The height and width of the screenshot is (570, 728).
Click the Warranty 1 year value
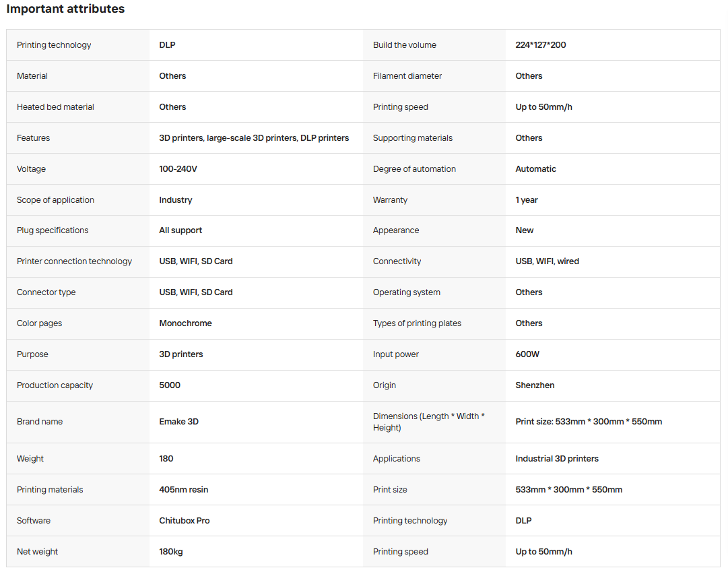tap(527, 200)
